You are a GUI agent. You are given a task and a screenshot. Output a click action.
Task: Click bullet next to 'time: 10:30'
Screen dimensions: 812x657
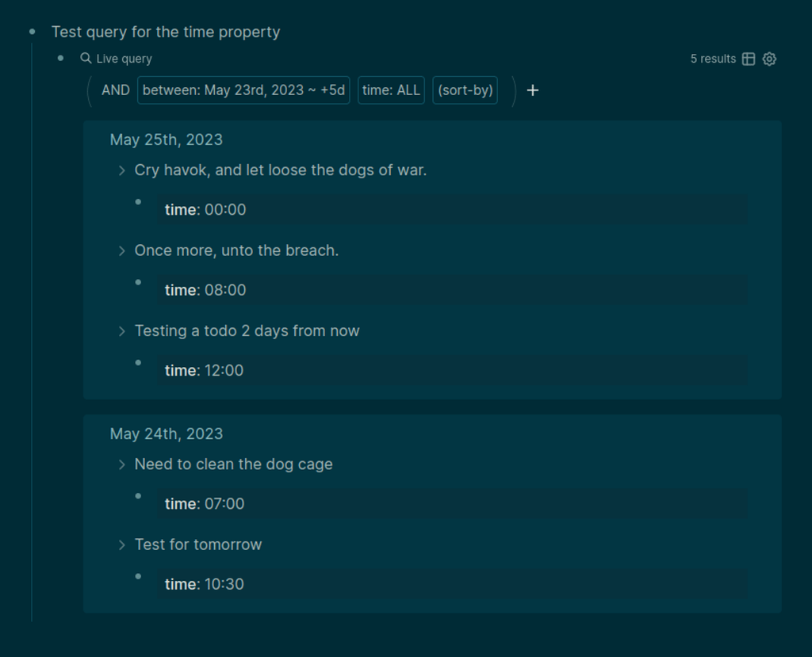tap(138, 576)
